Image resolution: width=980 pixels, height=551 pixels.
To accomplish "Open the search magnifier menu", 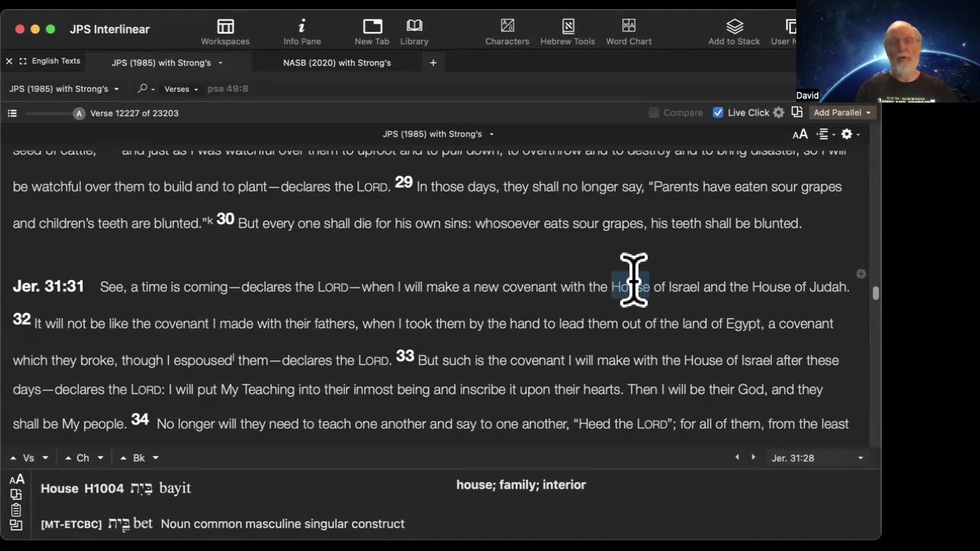I will click(145, 89).
